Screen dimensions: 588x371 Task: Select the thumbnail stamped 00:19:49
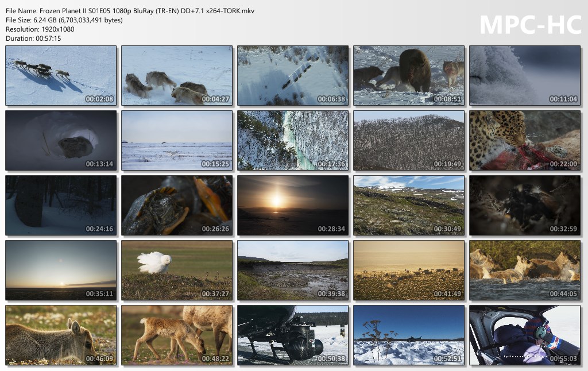409,140
